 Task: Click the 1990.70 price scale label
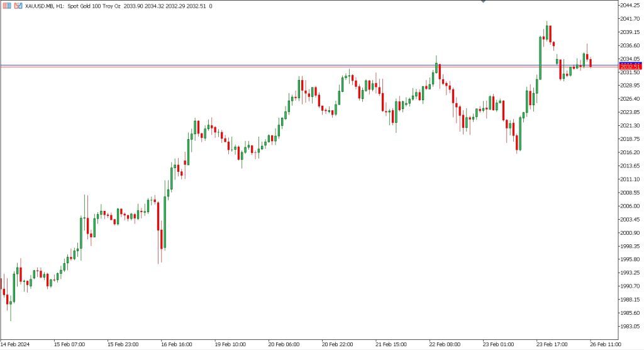click(x=630, y=286)
